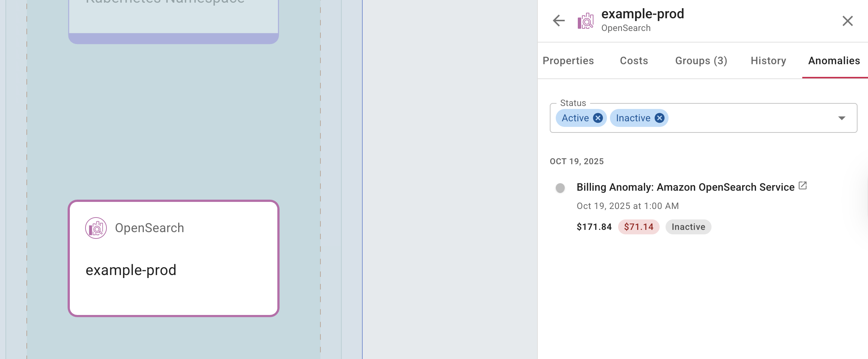
Task: Click the $71.14 cost impact badge
Action: coord(639,227)
